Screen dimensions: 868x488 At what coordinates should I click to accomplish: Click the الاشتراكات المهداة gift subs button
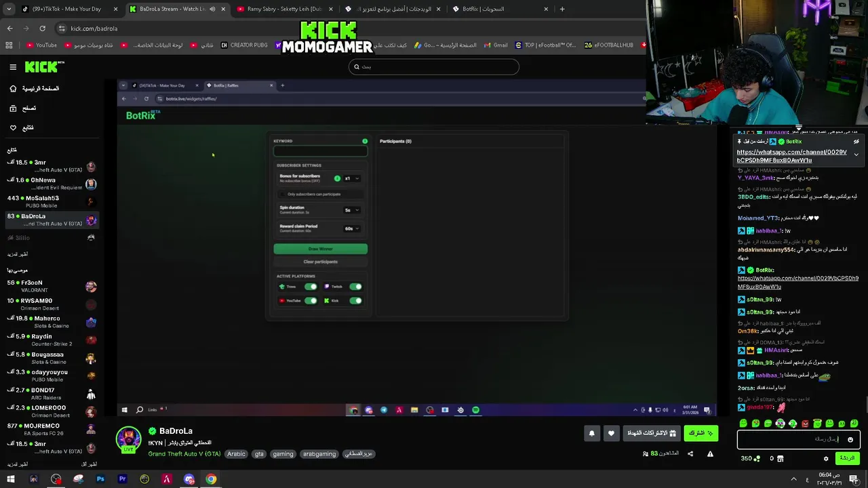(x=651, y=433)
